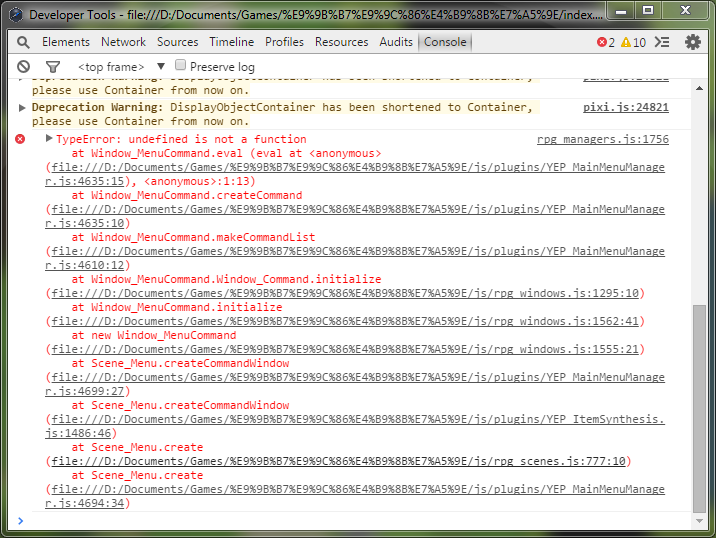Screen dimensions: 716x538
Task: Click 'at Window_MenuCommand.makeCommandList' text
Action: [x=193, y=237]
